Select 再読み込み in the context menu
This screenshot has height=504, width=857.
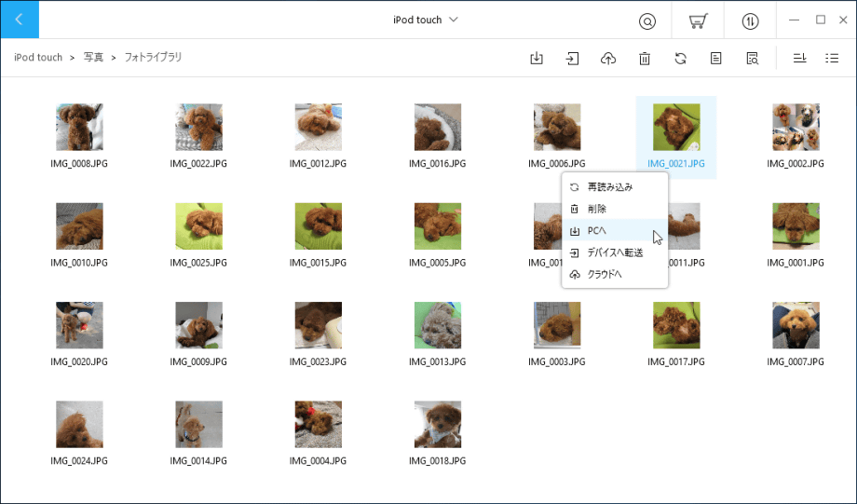click(610, 187)
